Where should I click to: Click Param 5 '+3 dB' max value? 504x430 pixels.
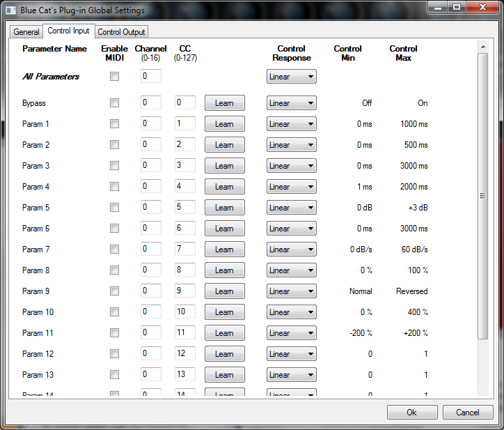pyautogui.click(x=418, y=208)
